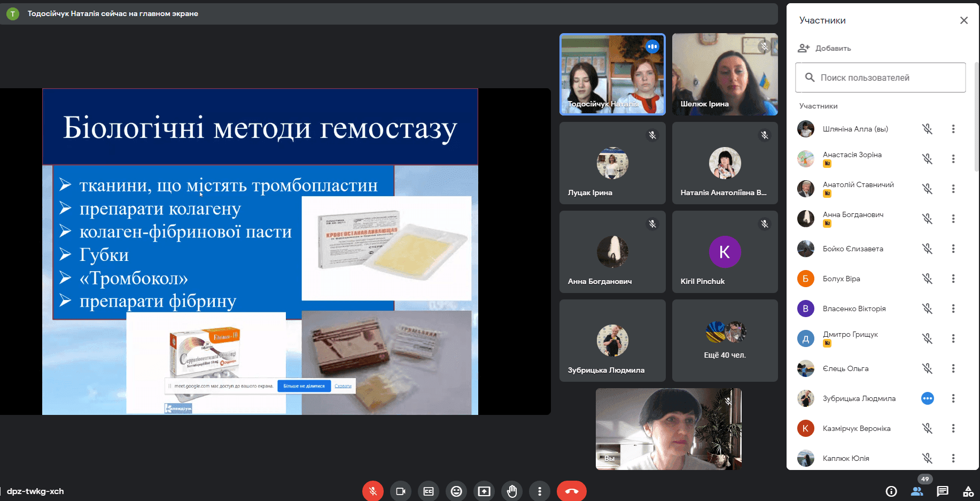Click avatar of Казмірчук Вероніка
Screen dimensions: 980x501
806,428
